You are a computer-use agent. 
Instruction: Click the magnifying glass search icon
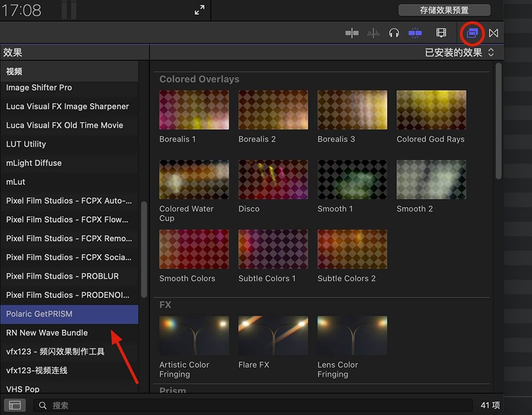(x=43, y=405)
